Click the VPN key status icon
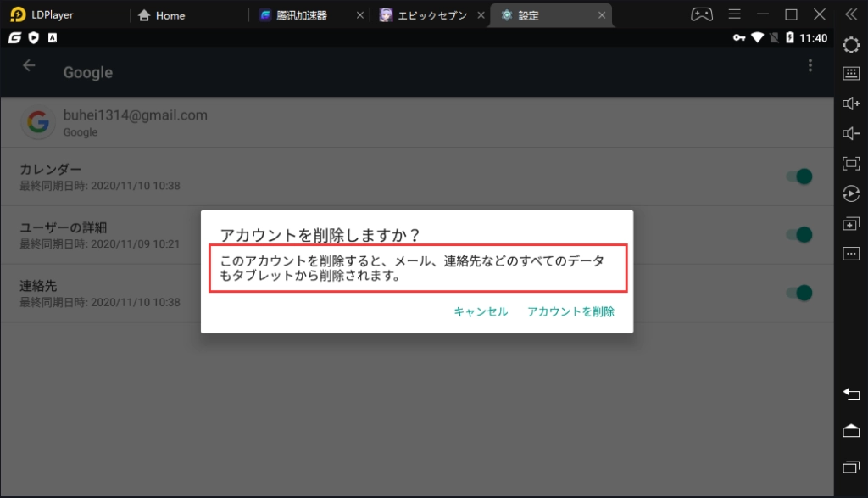The height and width of the screenshot is (498, 868). 739,37
